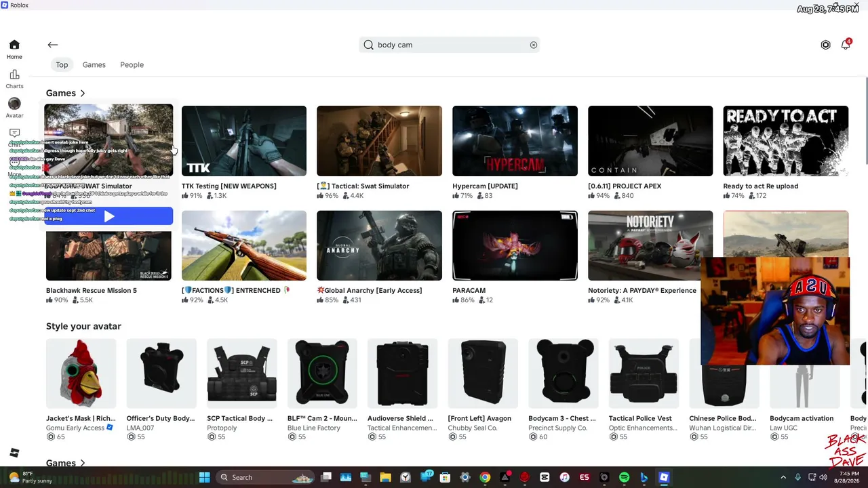Click 'TTK Testing [NEW WEAPONS]' game title

pos(229,186)
